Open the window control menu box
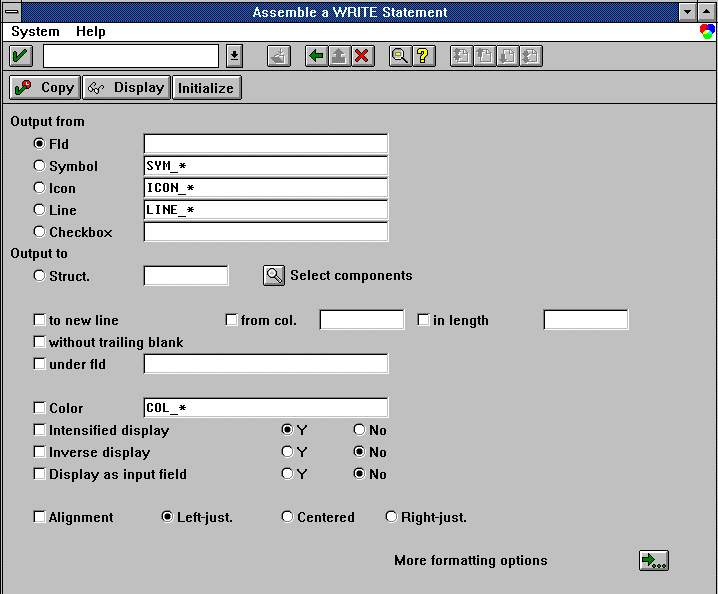The height and width of the screenshot is (594, 718). coord(10,12)
